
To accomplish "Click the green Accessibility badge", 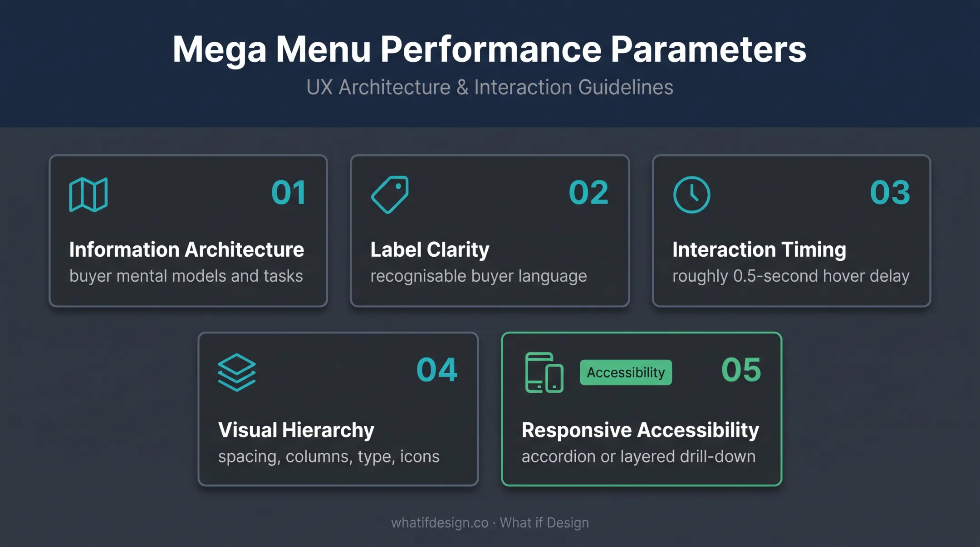I will (626, 372).
